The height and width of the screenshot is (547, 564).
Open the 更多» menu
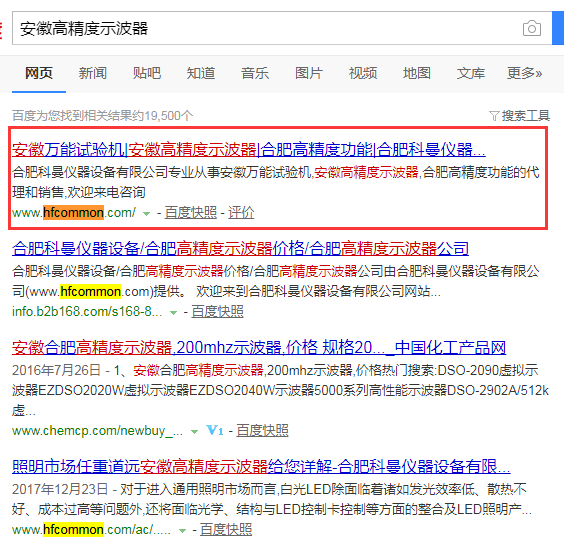[x=524, y=73]
